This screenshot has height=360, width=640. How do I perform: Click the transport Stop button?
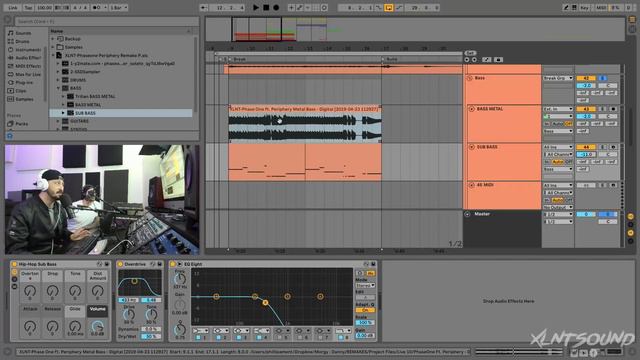click(266, 7)
